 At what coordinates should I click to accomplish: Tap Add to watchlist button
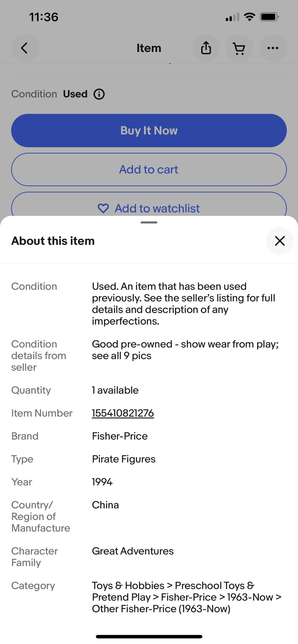[157, 208]
